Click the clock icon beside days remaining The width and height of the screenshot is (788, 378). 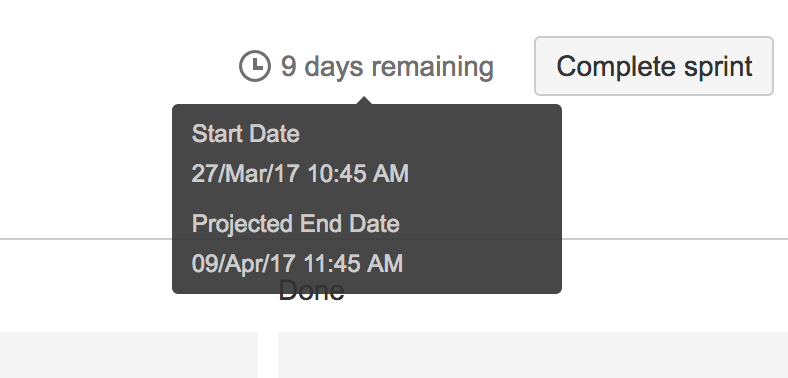255,66
